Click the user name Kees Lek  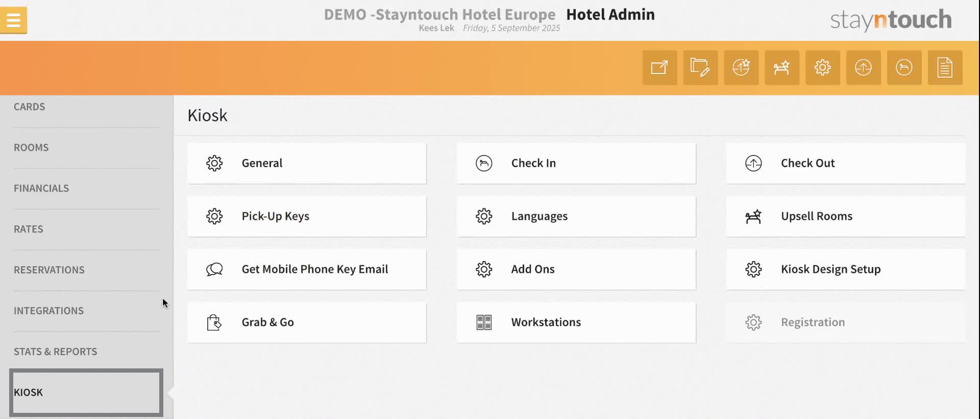(x=436, y=28)
